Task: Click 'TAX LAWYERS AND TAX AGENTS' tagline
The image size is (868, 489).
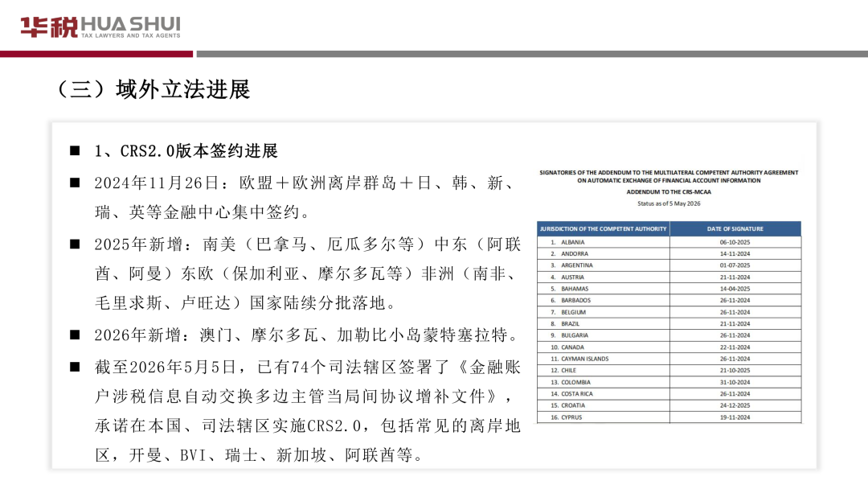Action: pyautogui.click(x=131, y=35)
